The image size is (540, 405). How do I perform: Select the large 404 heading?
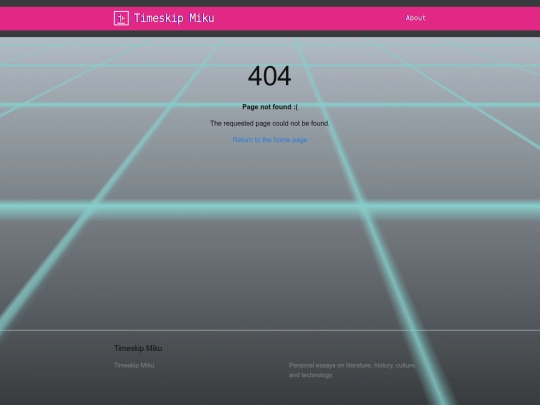[270, 76]
